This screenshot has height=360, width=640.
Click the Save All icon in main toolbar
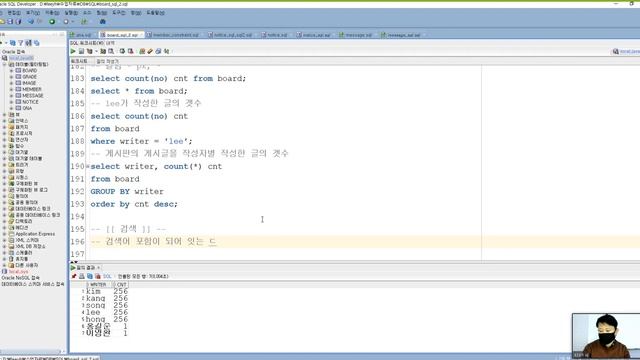[x=18, y=22]
